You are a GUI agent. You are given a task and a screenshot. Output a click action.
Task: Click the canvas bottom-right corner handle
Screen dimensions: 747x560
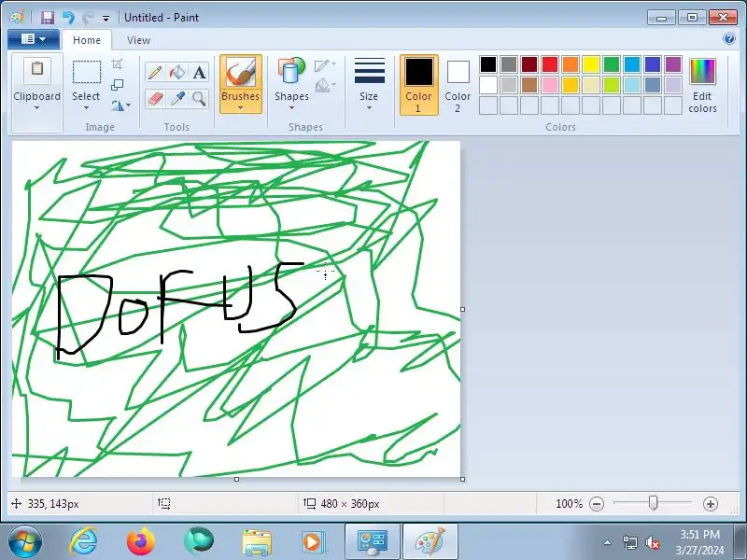(x=462, y=479)
